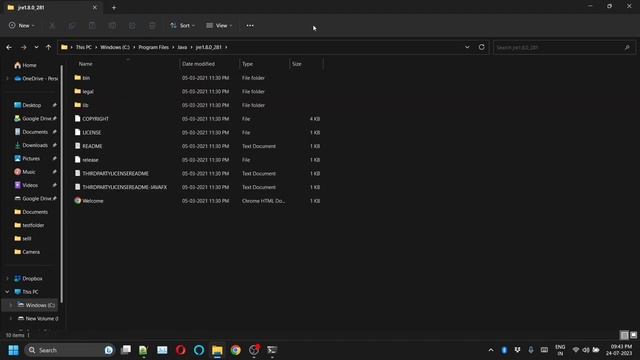Screen dimensions: 640x360
Task: Collapse the This PC tree node
Action: 7,292
